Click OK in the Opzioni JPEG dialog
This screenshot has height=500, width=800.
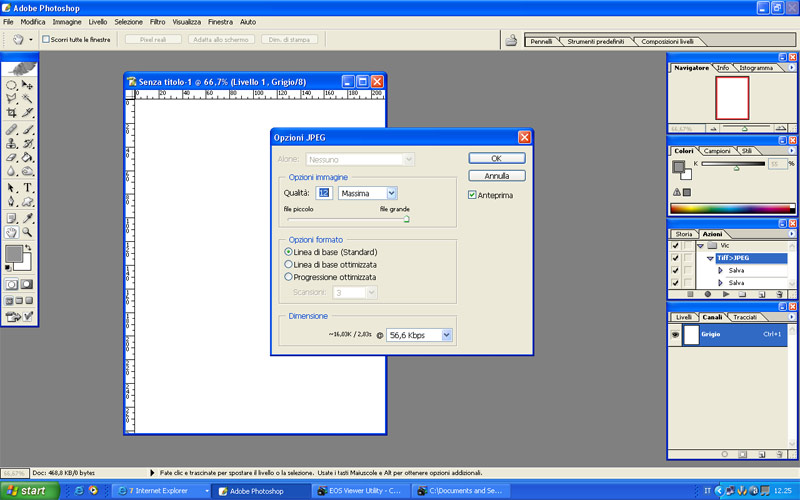496,158
